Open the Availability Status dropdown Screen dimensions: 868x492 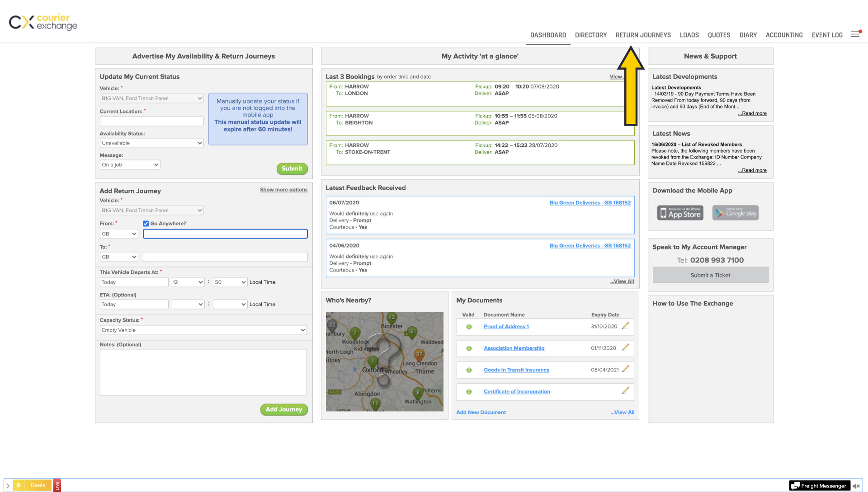[151, 143]
